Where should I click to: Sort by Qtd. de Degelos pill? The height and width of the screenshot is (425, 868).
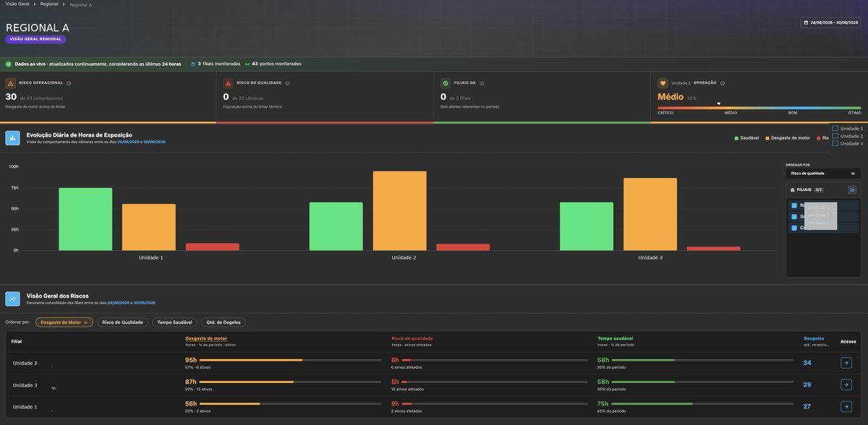click(224, 322)
